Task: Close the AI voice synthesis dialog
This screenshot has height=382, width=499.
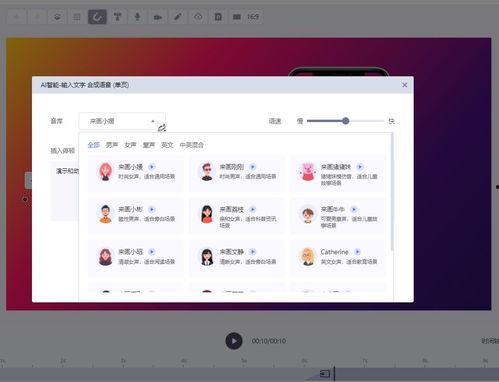Action: point(405,85)
